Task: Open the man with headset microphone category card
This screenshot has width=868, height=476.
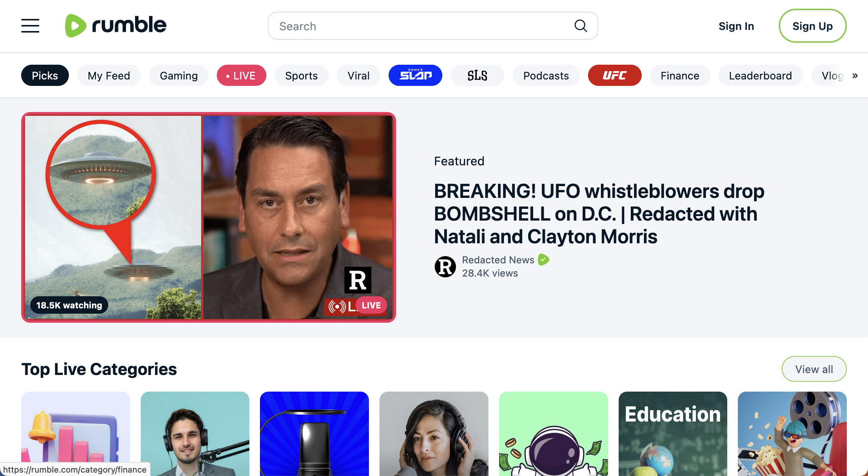Action: click(x=195, y=434)
